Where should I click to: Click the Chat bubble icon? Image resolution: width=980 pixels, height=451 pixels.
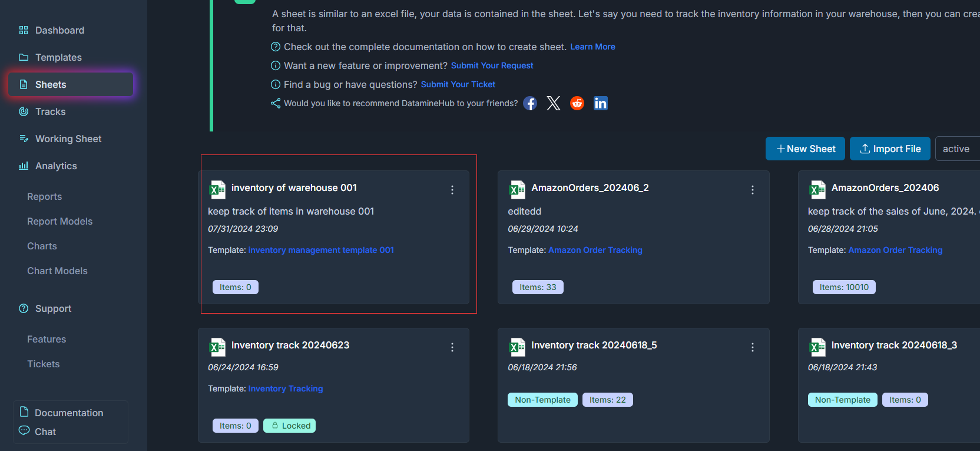click(24, 430)
